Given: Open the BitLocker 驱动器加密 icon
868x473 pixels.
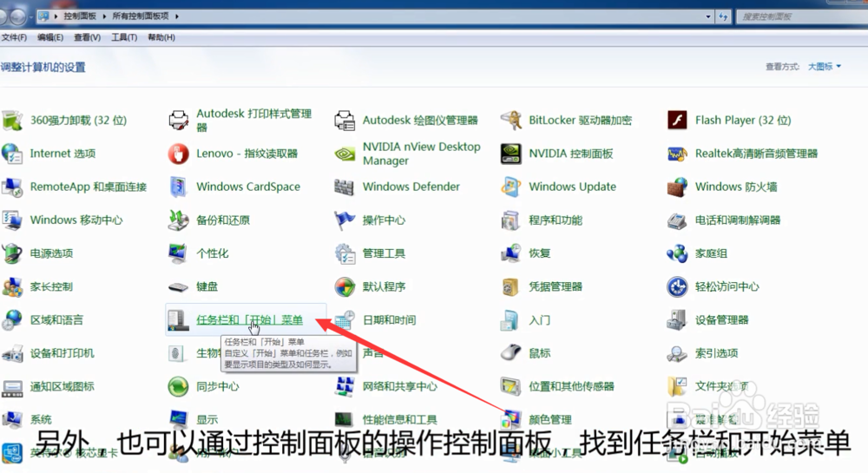Looking at the screenshot, I should 510,120.
